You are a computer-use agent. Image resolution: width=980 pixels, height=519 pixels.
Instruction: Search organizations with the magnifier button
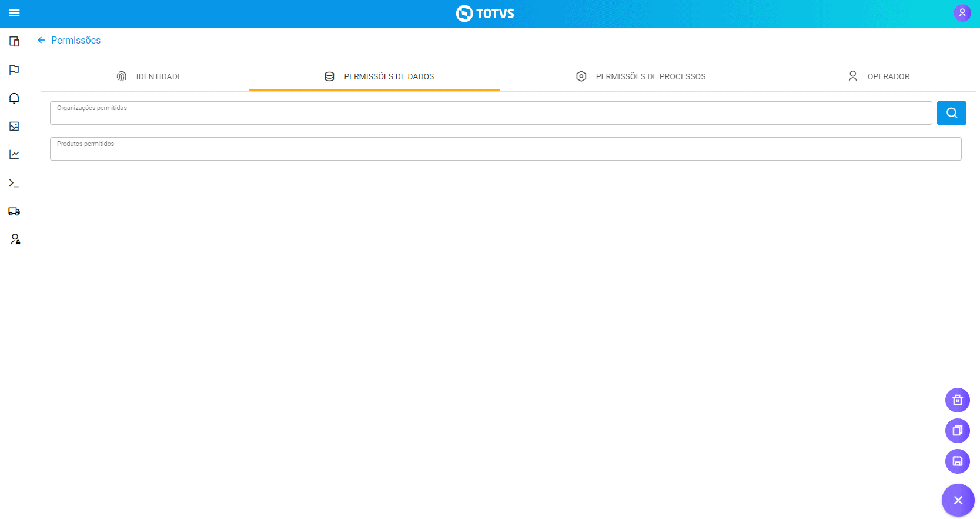pos(951,113)
